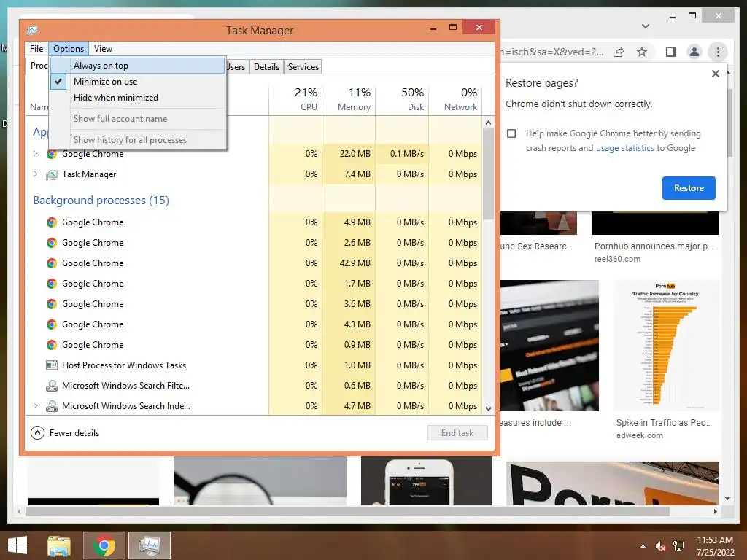Sort processes by Memory column

pyautogui.click(x=349, y=99)
